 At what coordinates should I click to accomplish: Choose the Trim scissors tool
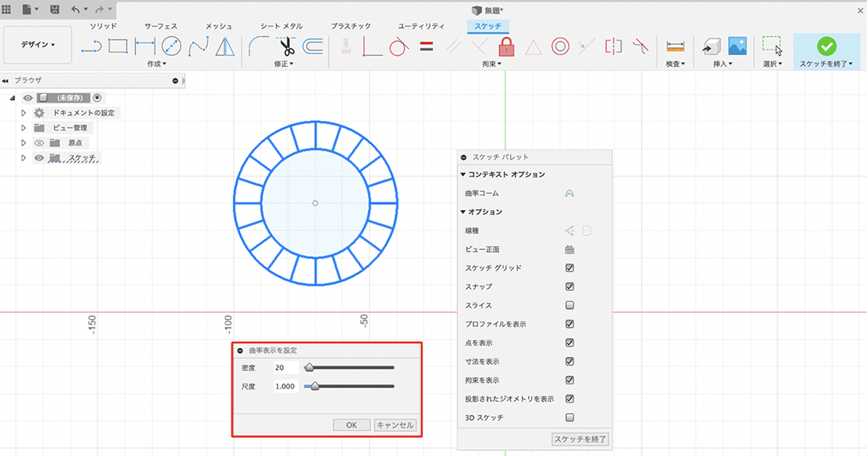[x=286, y=47]
